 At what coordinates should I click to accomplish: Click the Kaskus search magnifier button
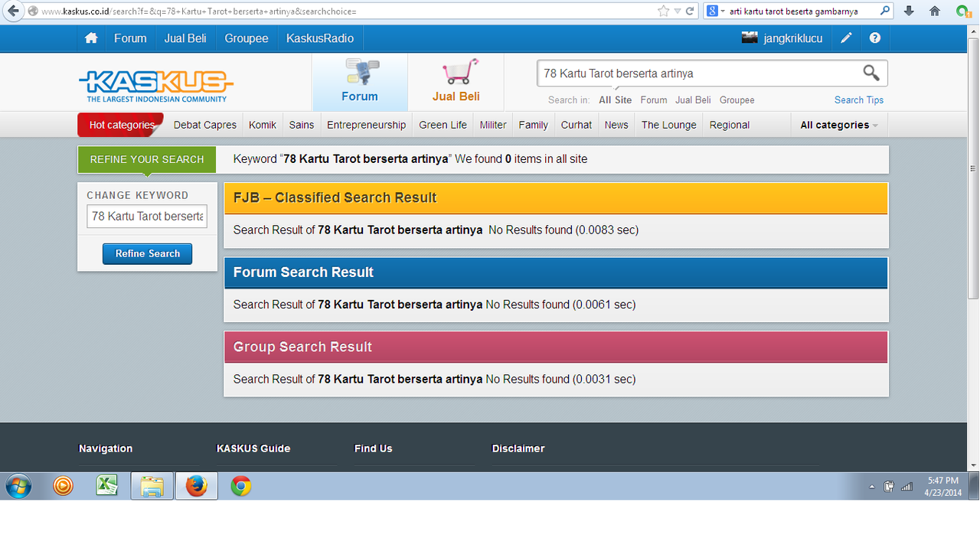click(x=871, y=73)
